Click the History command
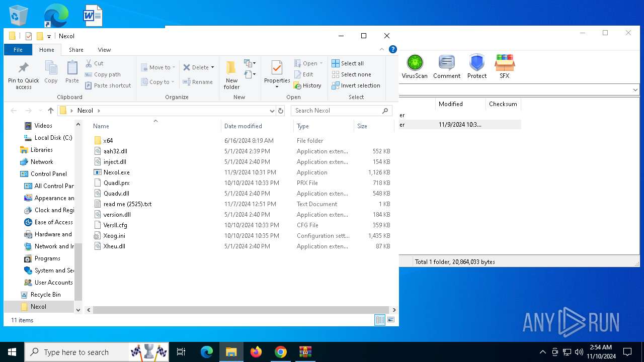This screenshot has height=362, width=644. (307, 85)
